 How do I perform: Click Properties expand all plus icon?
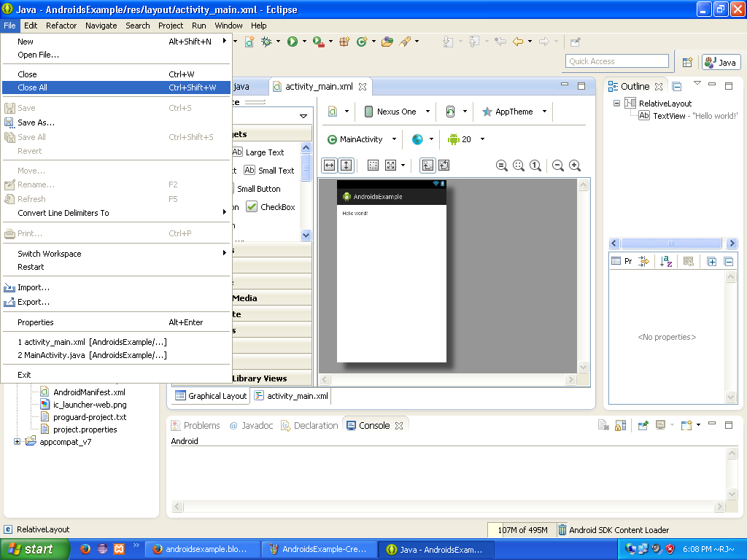click(x=712, y=262)
